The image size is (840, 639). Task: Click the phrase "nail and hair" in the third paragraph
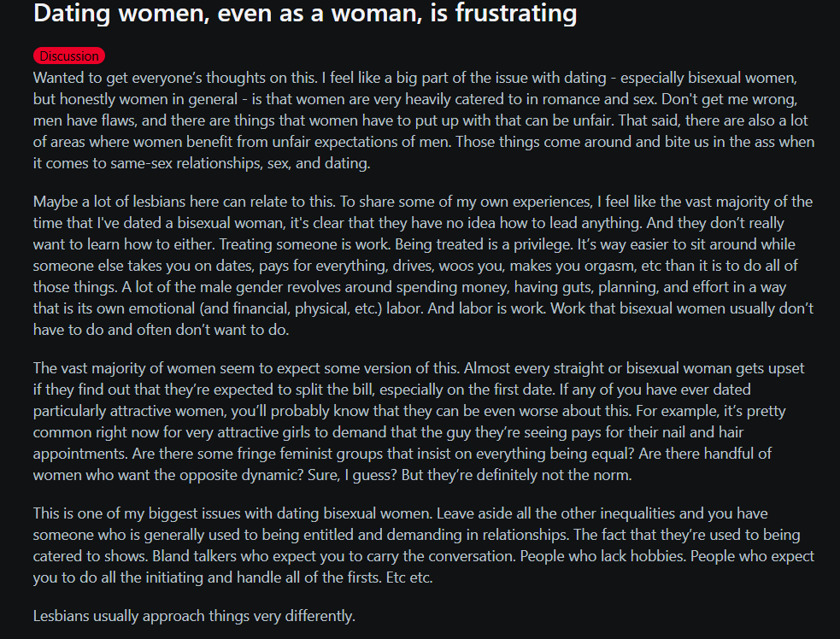tap(703, 432)
